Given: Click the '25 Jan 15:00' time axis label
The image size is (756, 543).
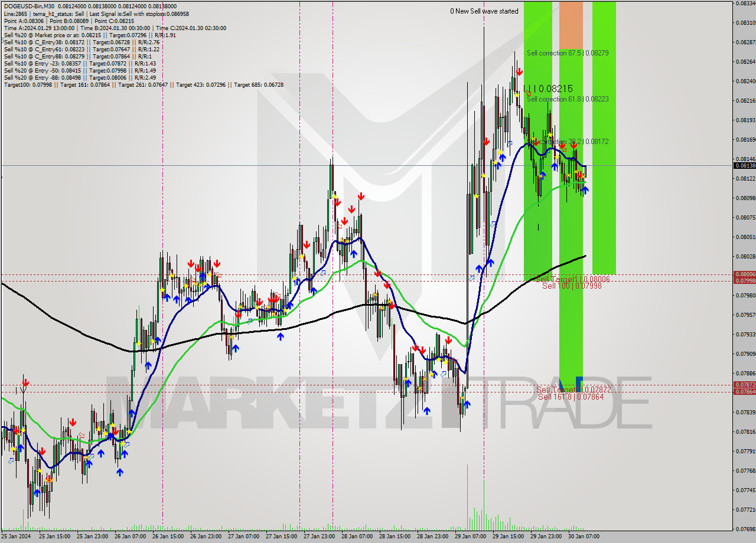Looking at the screenshot, I should coord(54,537).
